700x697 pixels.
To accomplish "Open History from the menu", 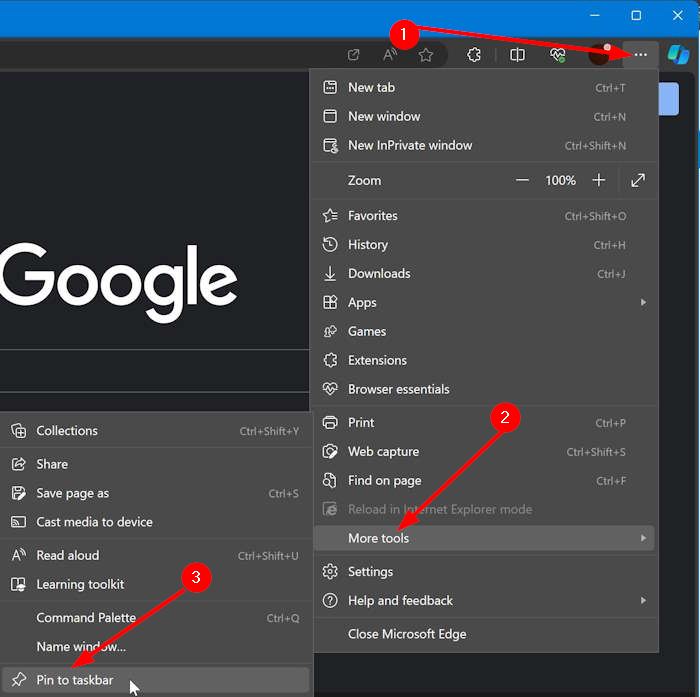I will point(484,245).
